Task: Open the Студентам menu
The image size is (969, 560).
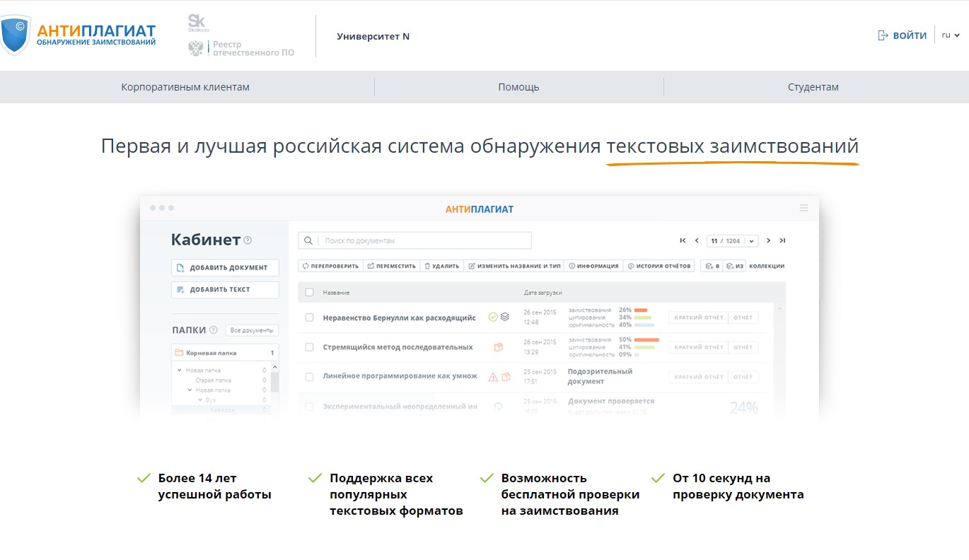Action: (813, 87)
